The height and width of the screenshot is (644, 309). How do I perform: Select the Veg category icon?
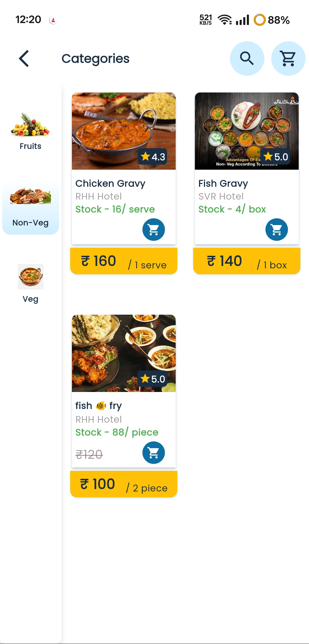click(x=31, y=276)
